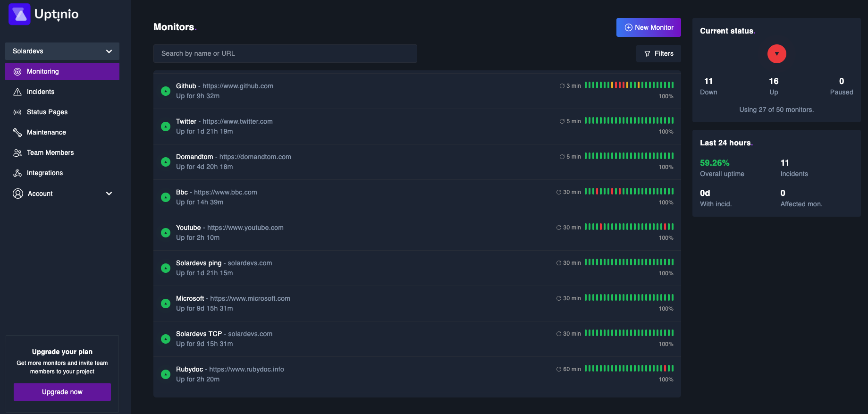Click the green up status icon for Domandtom

166,162
